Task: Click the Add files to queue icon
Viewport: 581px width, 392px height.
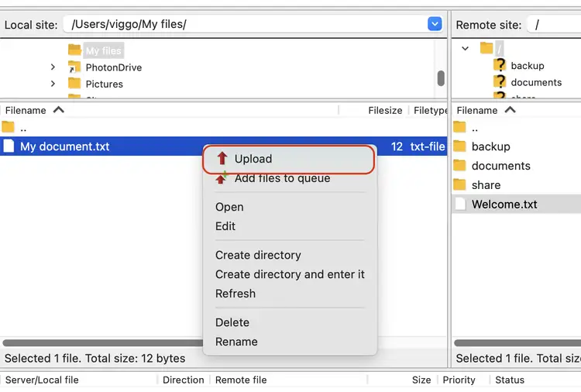Action: click(x=222, y=178)
